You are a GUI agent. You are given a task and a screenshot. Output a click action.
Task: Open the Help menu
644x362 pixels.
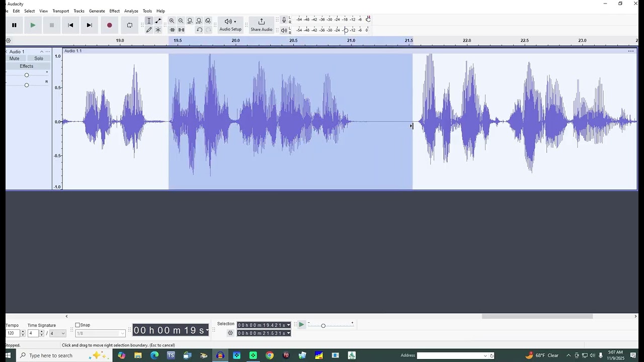tap(160, 11)
